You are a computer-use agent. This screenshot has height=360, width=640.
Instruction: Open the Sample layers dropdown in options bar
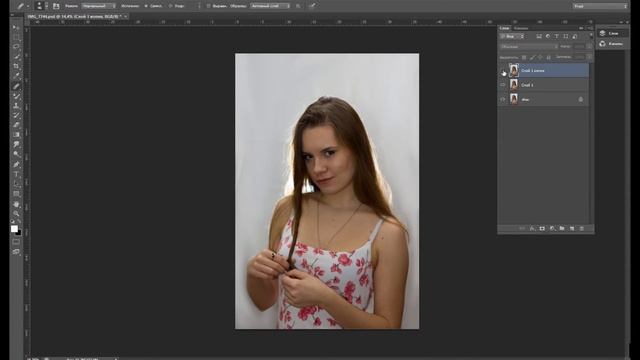coord(270,6)
